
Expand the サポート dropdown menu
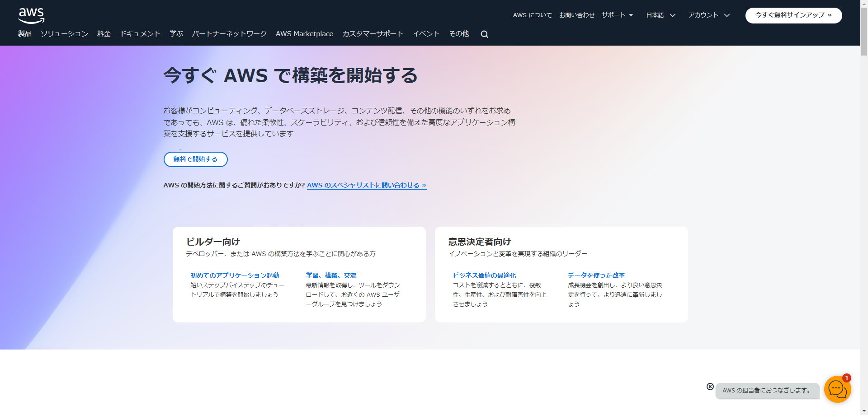(617, 15)
